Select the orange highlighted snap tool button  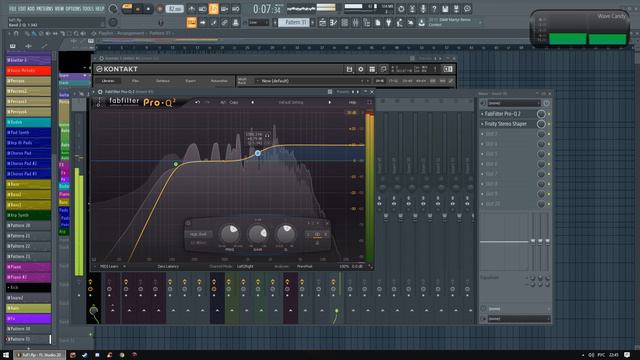pos(191,22)
